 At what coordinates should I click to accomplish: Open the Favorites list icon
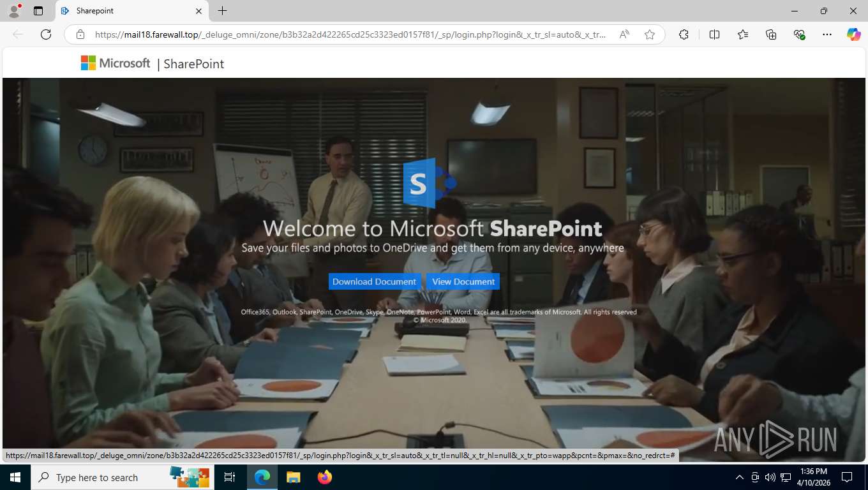[x=743, y=34]
